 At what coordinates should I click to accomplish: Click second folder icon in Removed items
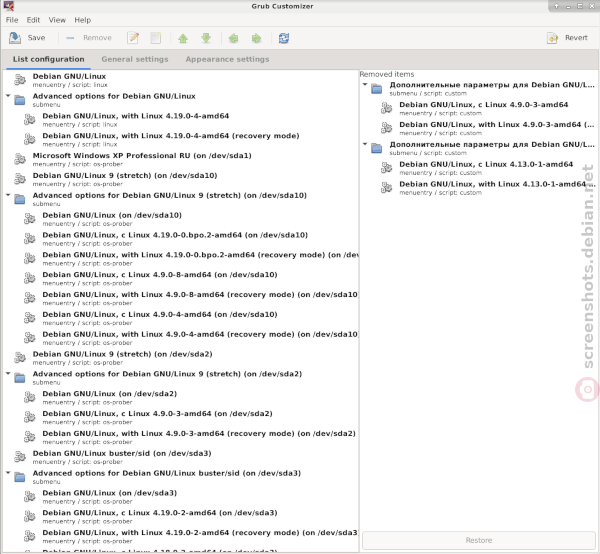click(x=377, y=148)
